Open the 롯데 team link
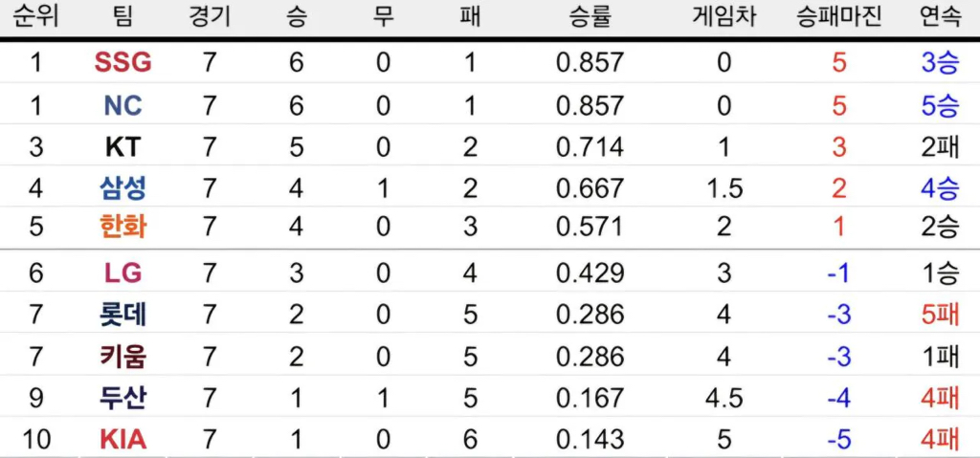The width and height of the screenshot is (980, 458). click(122, 315)
